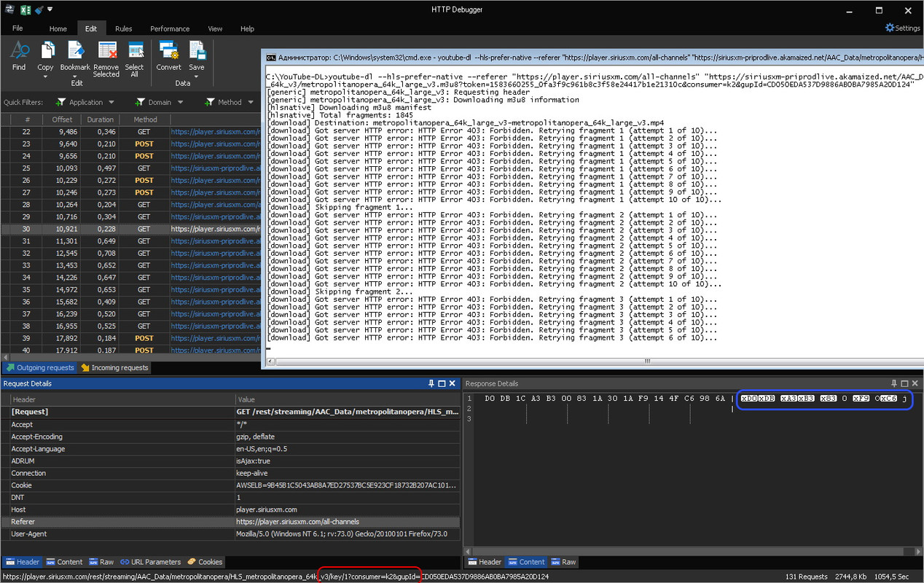Pin the Response Details panel
The height and width of the screenshot is (583, 924).
(x=894, y=383)
